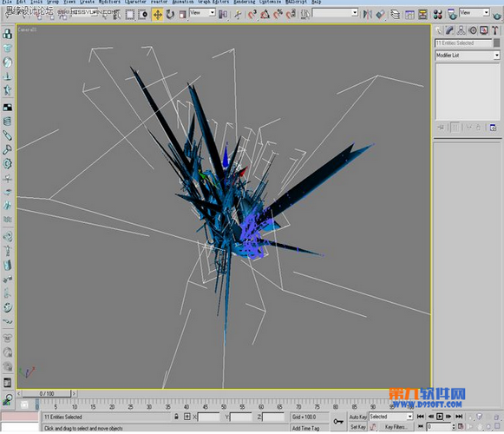Play the animation
Image resolution: width=504 pixels, height=434 pixels.
pyautogui.click(x=440, y=417)
